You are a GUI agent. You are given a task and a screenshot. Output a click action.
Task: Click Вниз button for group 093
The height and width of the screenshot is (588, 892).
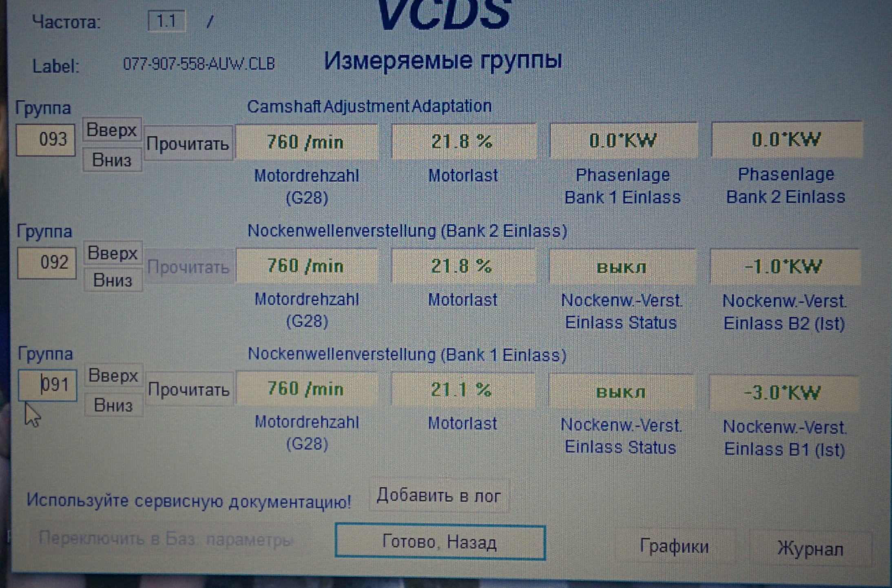click(x=112, y=160)
